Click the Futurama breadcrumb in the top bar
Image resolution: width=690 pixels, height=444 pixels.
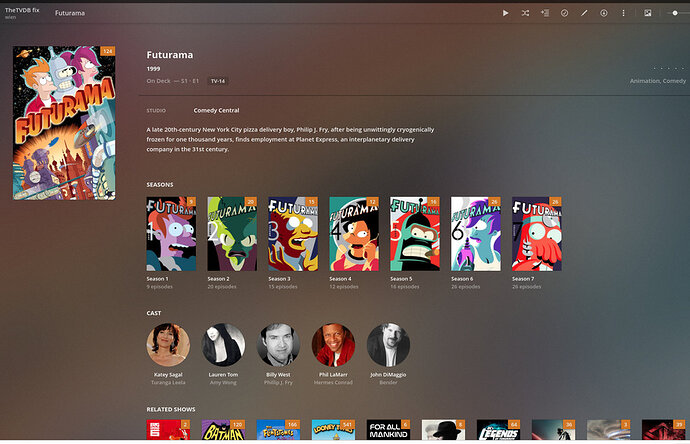click(70, 13)
